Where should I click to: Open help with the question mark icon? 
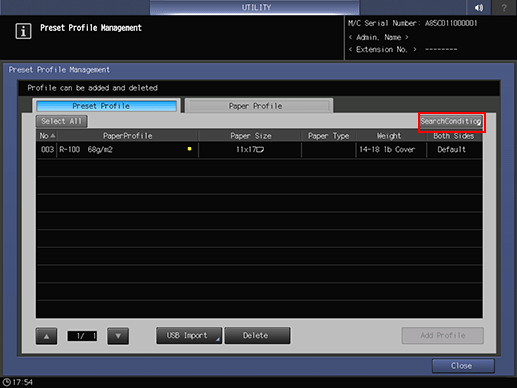[504, 7]
